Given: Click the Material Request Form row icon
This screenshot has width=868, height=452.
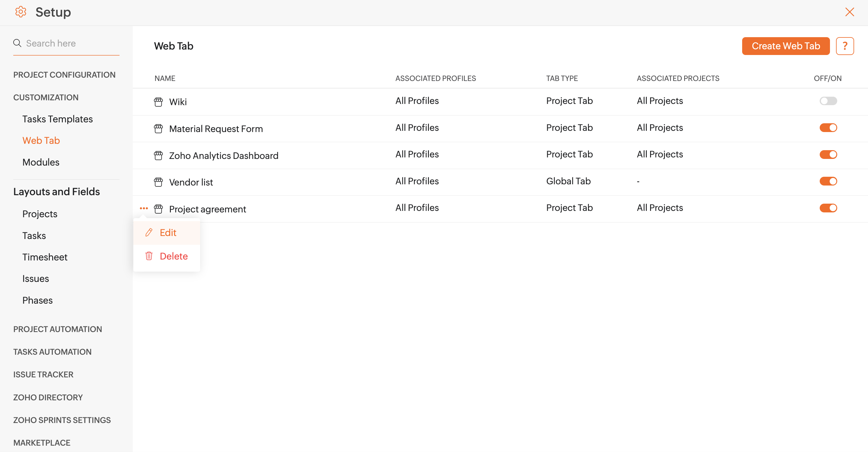Looking at the screenshot, I should 158,128.
